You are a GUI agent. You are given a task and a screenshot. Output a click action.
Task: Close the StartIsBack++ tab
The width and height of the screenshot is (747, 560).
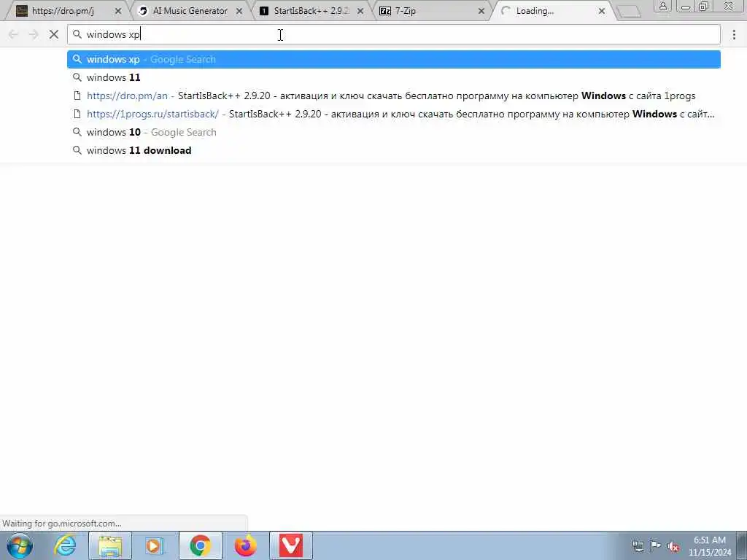360,11
